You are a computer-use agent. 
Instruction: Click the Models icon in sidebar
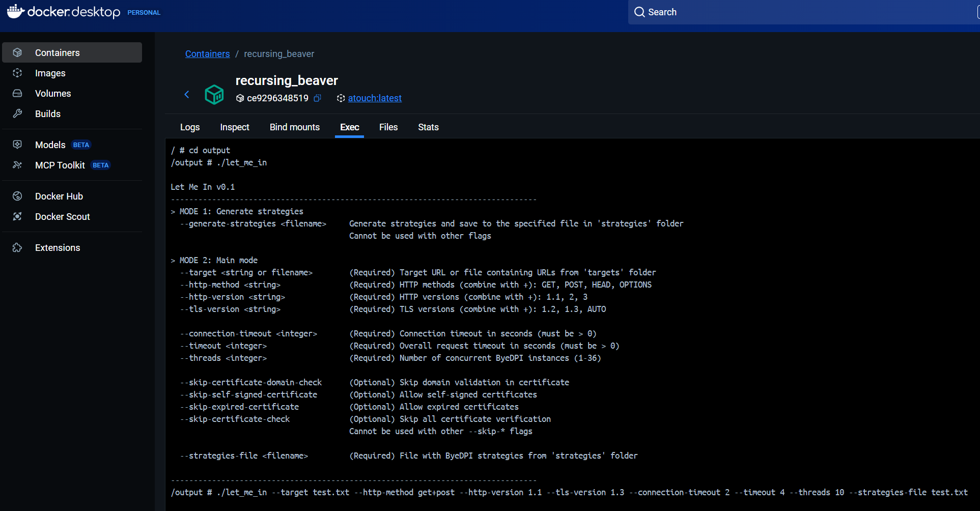click(x=17, y=145)
